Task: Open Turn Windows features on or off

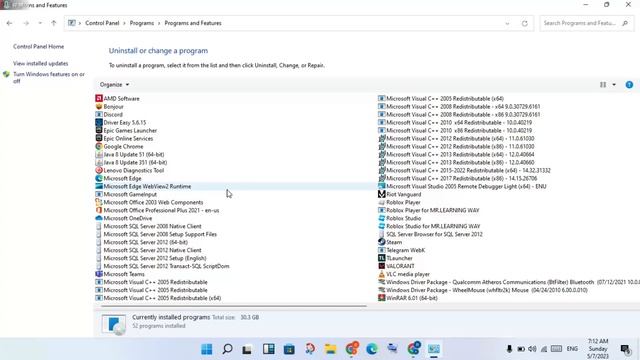Action: click(49, 78)
